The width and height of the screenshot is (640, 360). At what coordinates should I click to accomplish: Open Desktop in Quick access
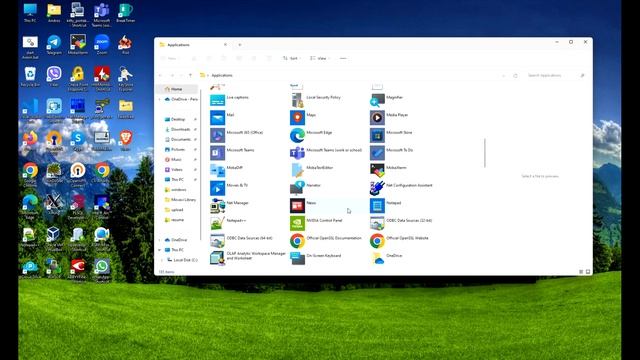click(178, 119)
